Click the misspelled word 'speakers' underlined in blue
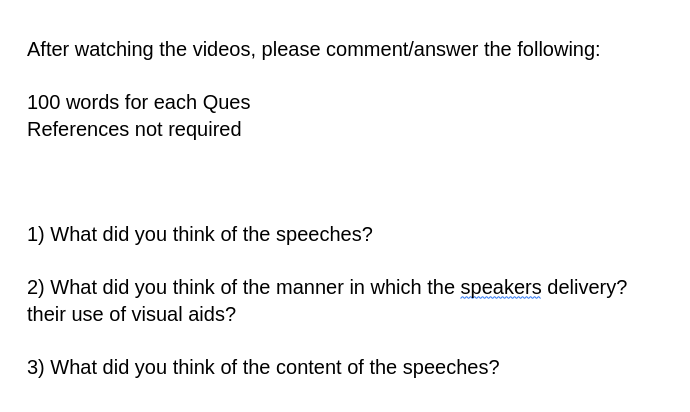This screenshot has width=690, height=412. [x=501, y=288]
